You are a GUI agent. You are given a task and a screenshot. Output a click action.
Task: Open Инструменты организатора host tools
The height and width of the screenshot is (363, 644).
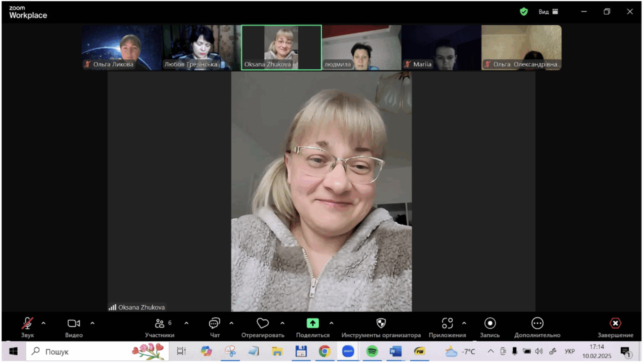click(x=381, y=328)
